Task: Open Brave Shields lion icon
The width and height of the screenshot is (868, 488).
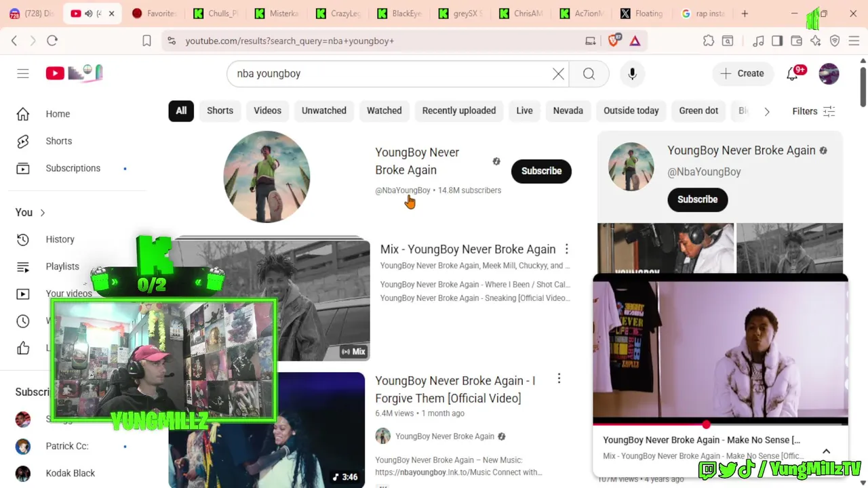Action: click(x=614, y=41)
